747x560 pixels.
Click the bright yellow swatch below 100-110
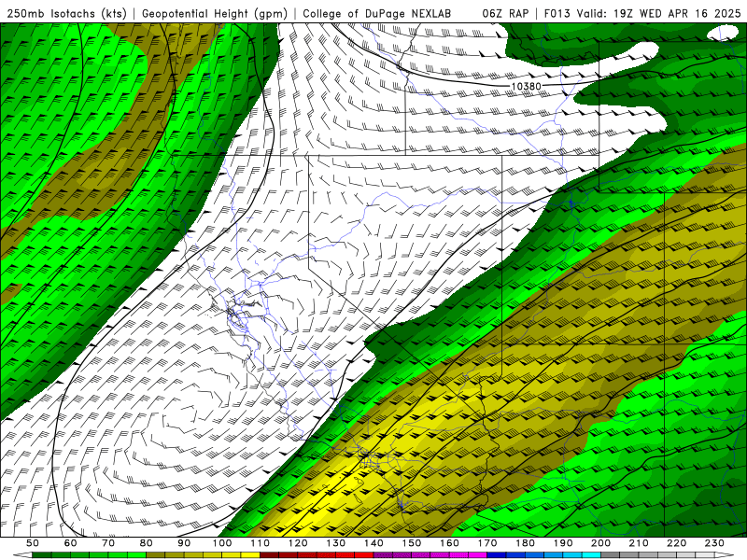(x=250, y=555)
